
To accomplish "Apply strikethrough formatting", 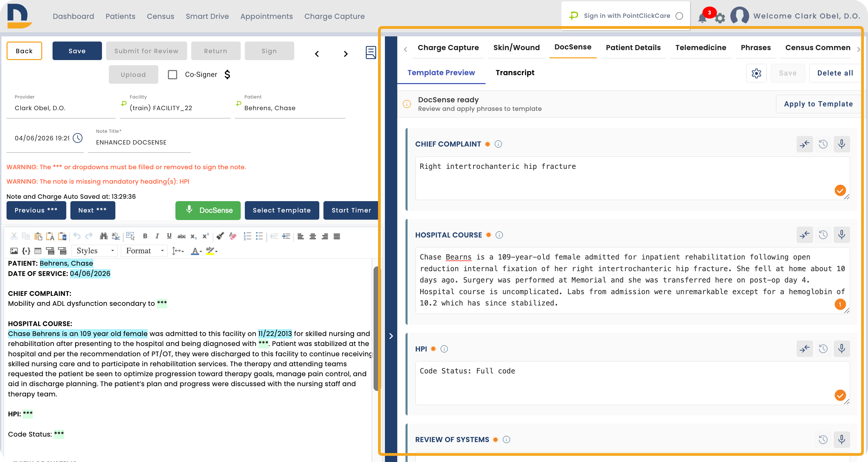I will (182, 236).
